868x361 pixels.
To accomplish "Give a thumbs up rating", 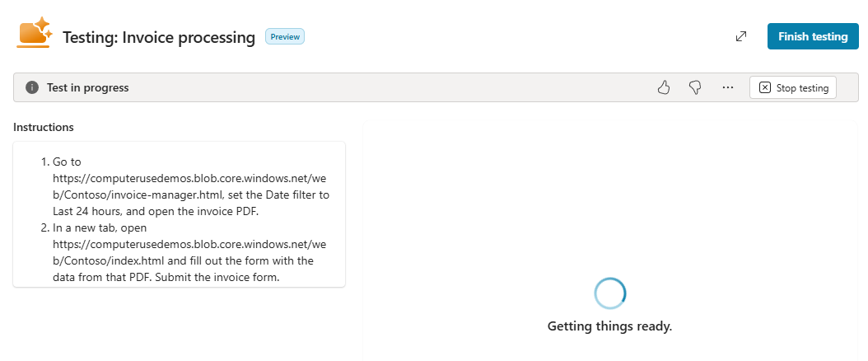I will (x=664, y=87).
